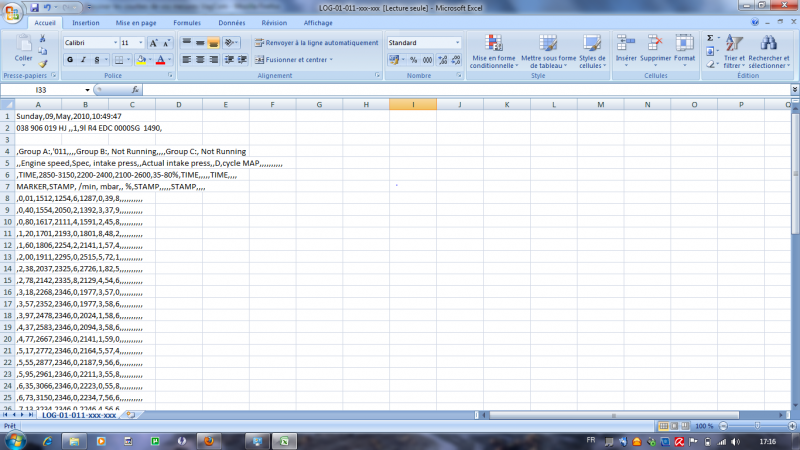Click the Trier et filtrer icon
The height and width of the screenshot is (450, 800).
[734, 50]
